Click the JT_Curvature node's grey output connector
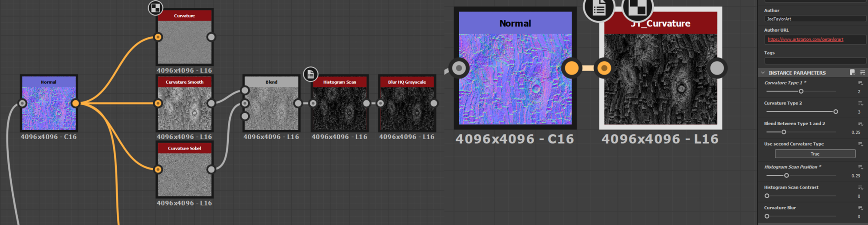This screenshot has width=868, height=225. [x=717, y=68]
